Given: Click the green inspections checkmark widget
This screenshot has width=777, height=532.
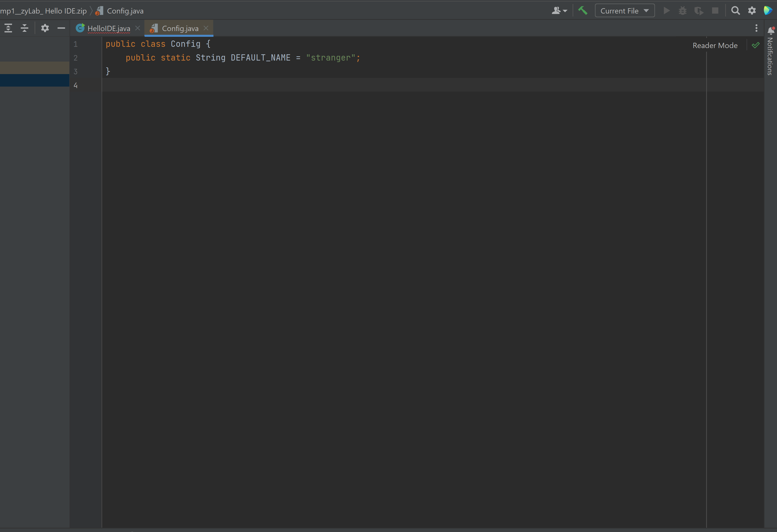Looking at the screenshot, I should (755, 46).
